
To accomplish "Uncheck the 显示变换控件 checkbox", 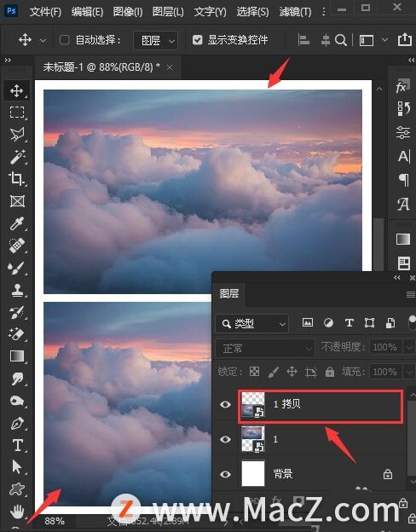I will pos(197,40).
